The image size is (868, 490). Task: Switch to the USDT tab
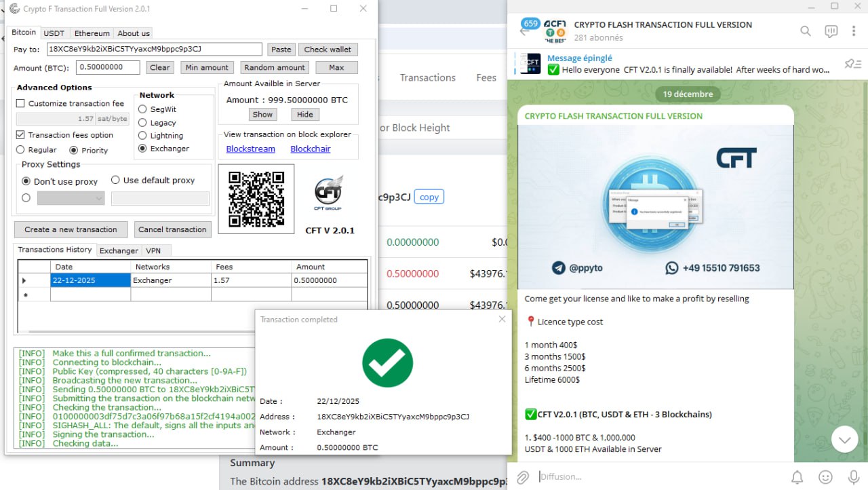pyautogui.click(x=54, y=33)
